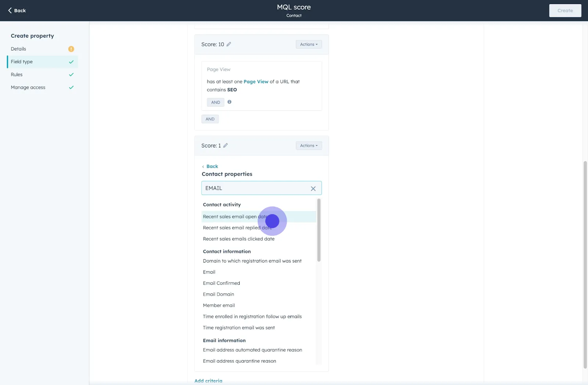Click Back link above Contact properties
The image size is (588, 385).
[212, 167]
